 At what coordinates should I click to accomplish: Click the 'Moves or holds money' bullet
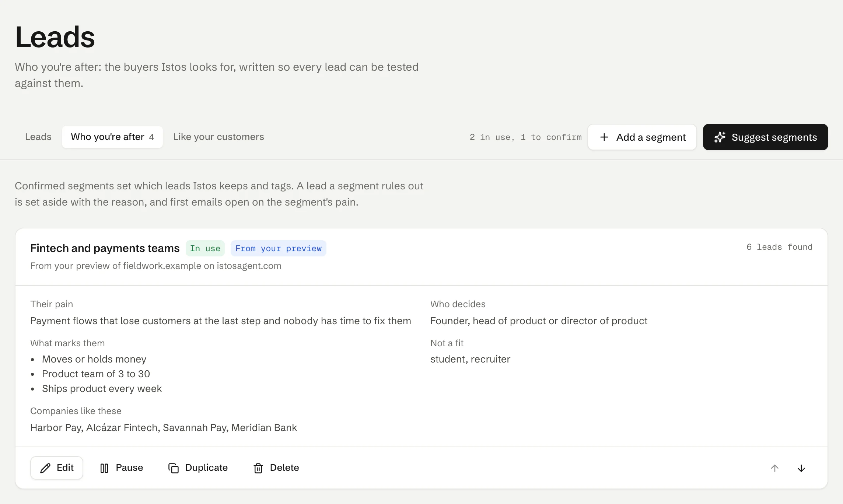[94, 359]
